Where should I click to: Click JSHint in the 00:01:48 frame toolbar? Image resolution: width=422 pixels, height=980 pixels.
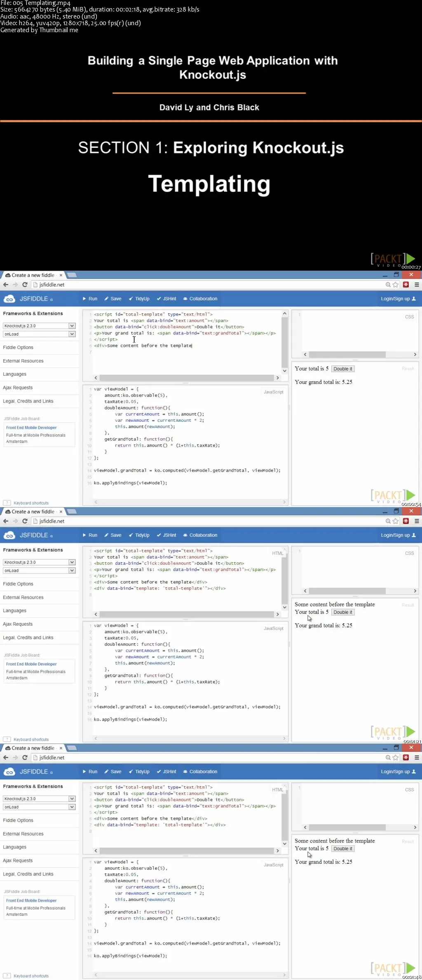click(166, 772)
